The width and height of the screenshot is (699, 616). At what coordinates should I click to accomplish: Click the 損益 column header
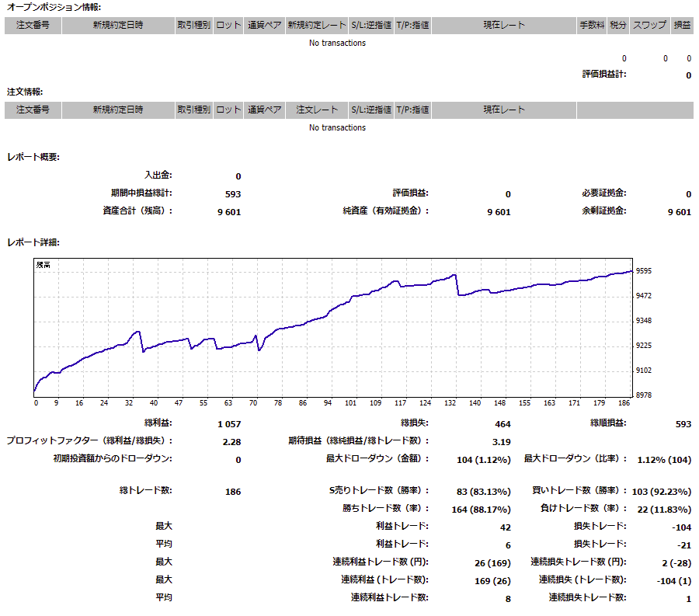[682, 25]
